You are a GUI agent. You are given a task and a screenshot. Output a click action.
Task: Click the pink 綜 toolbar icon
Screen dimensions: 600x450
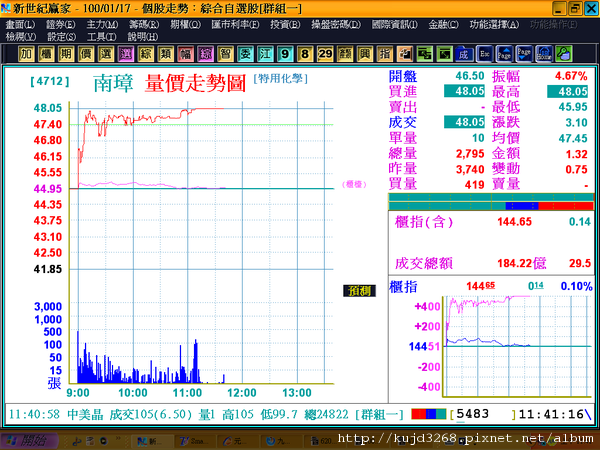coord(205,54)
